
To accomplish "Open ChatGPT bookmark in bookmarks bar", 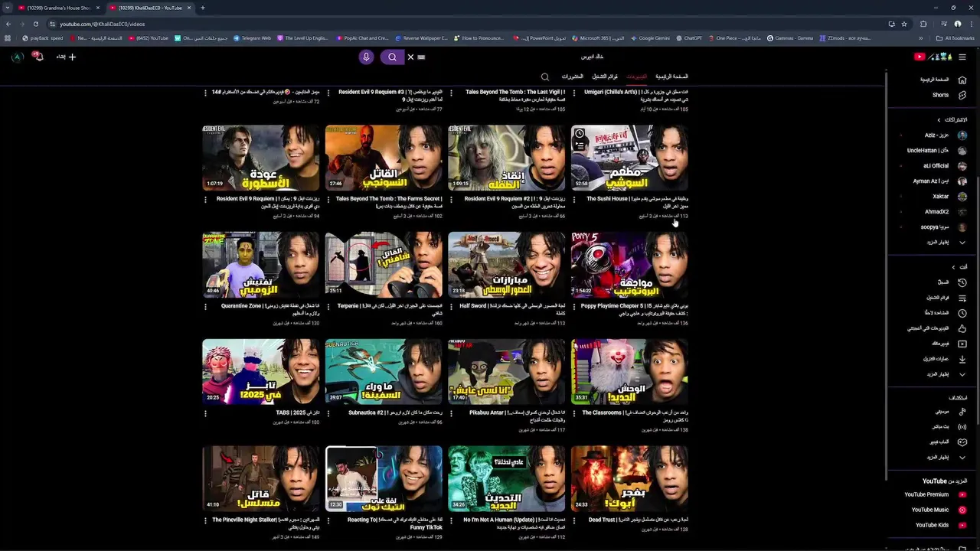I will point(689,38).
